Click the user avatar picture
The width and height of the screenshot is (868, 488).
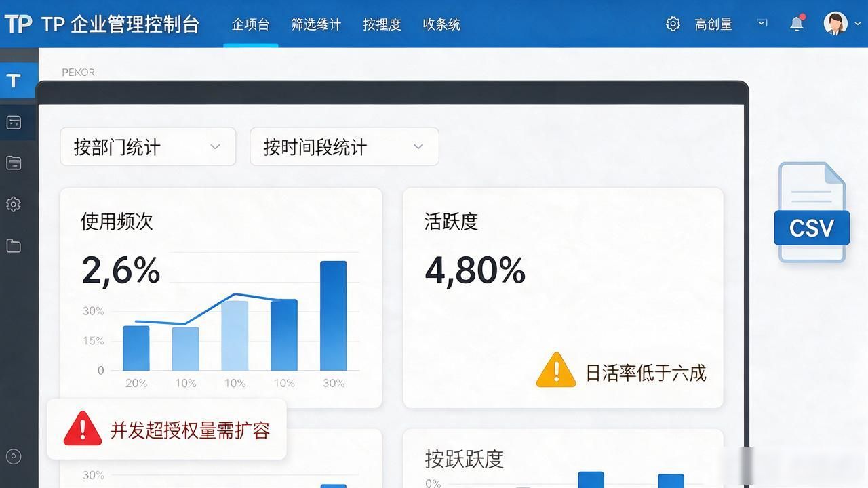(835, 23)
